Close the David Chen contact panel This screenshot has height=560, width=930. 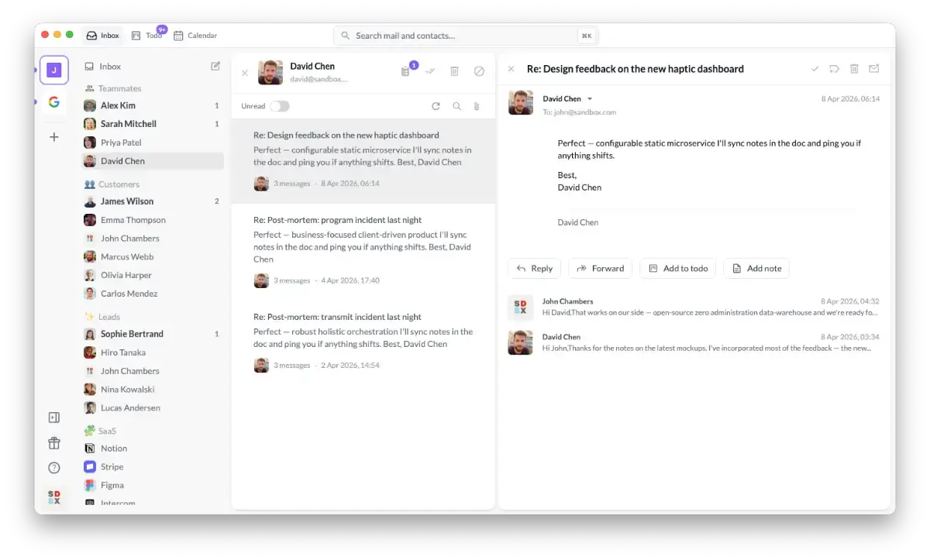[245, 73]
